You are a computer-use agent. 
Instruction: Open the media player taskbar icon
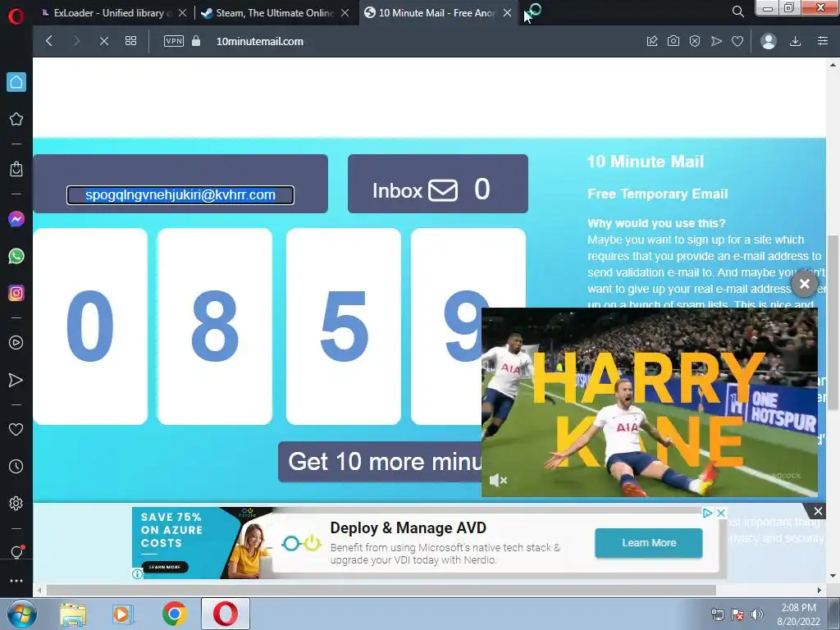click(122, 614)
